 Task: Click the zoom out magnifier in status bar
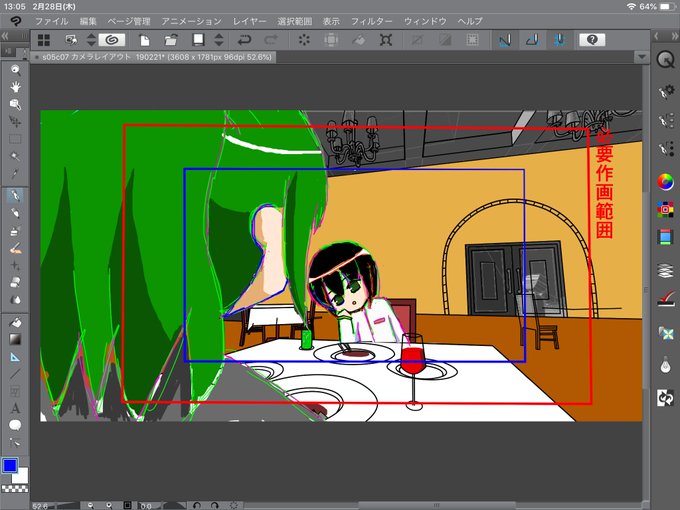(91, 505)
